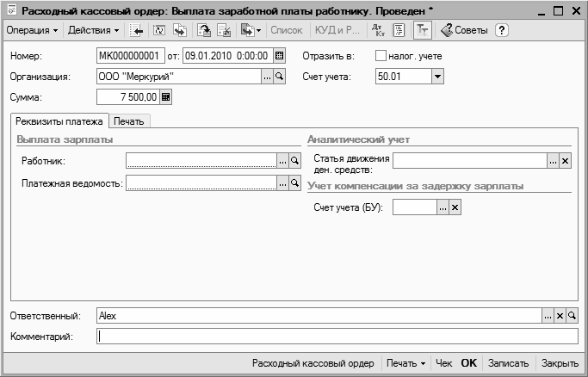Screen dimensions: 588x377
Task: Open the calculator beside Сумма field
Action: [166, 97]
